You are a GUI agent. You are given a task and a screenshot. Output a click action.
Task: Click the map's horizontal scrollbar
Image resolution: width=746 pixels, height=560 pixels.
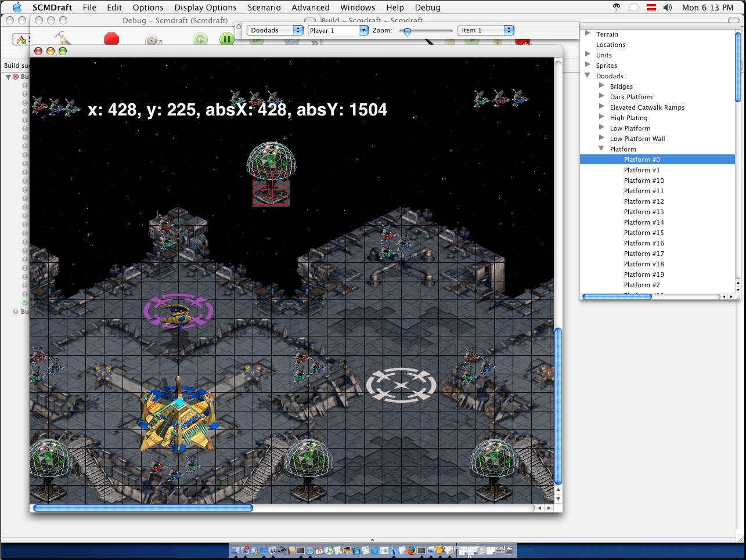point(143,508)
